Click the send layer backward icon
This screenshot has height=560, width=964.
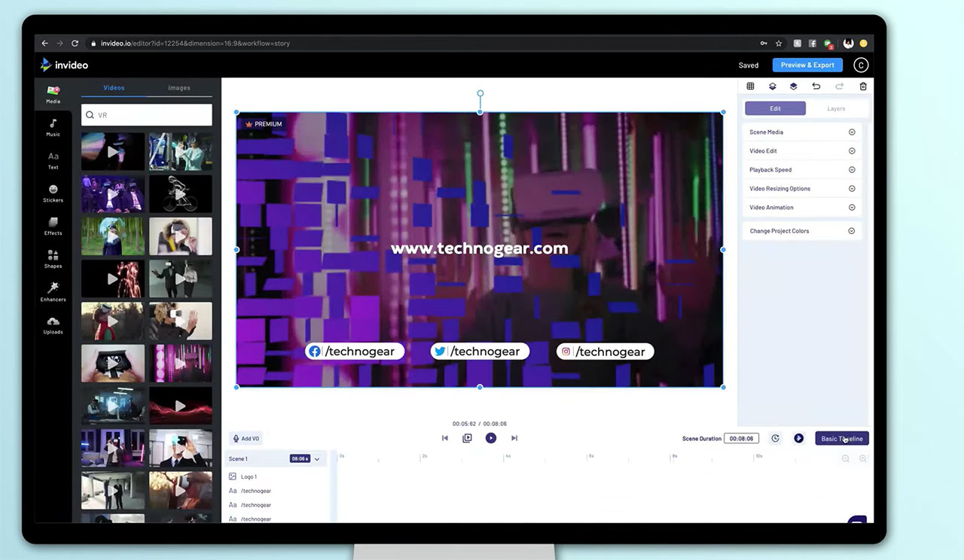click(x=772, y=87)
